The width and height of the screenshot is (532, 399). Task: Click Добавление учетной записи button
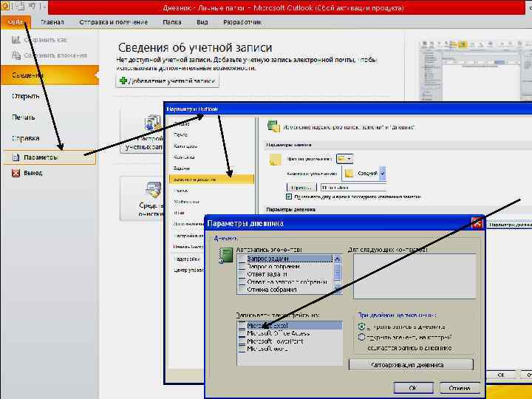(167, 81)
